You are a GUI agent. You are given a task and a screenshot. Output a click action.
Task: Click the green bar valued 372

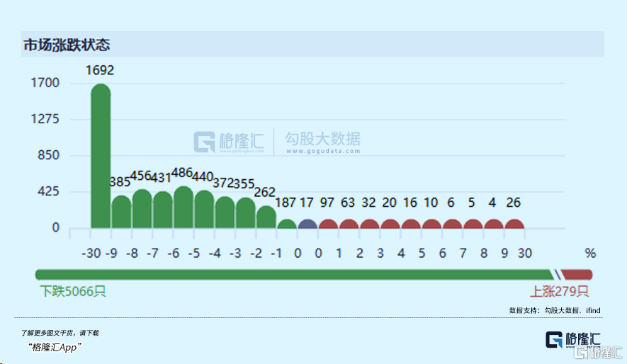click(x=225, y=212)
